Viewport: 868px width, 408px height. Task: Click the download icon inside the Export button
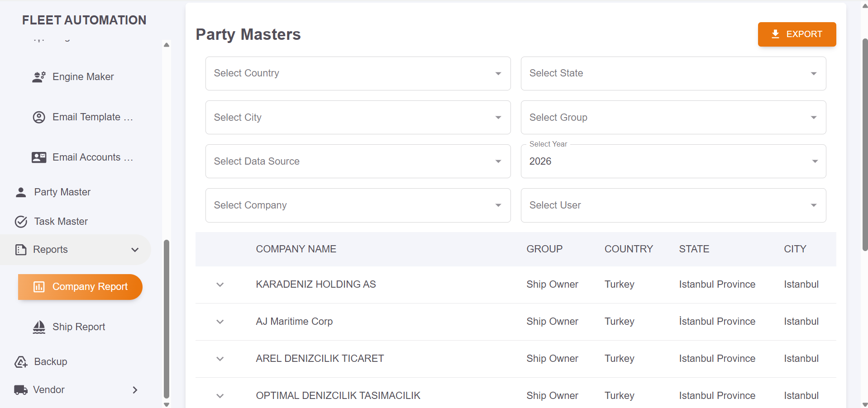pyautogui.click(x=775, y=34)
